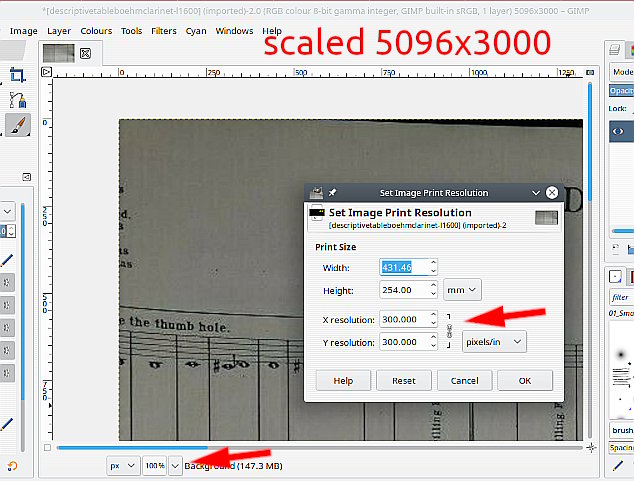Open the mm print size unit dropdown
634x481 pixels.
(x=462, y=290)
